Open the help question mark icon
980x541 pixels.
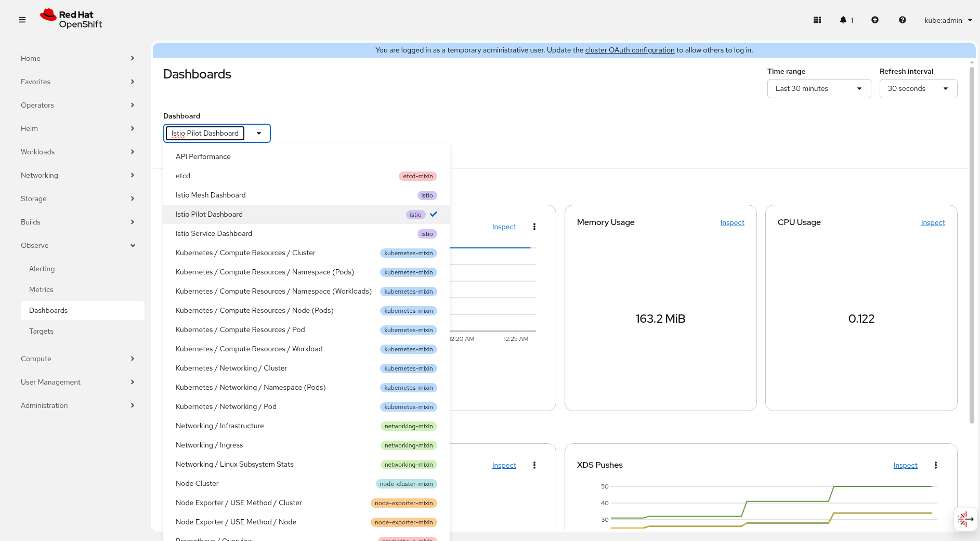click(x=903, y=20)
